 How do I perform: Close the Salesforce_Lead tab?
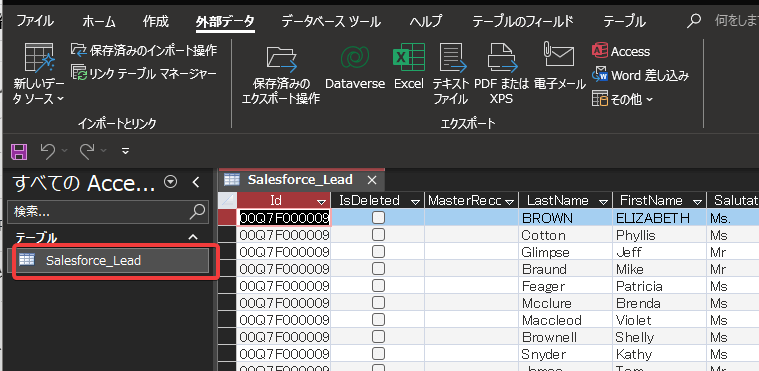372,180
